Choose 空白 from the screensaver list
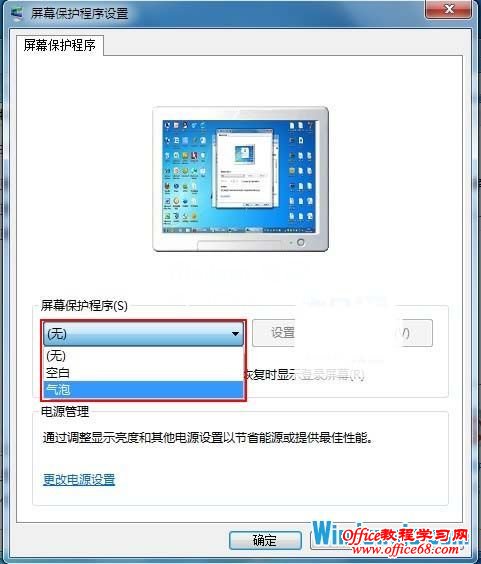This screenshot has width=481, height=564. (144, 373)
